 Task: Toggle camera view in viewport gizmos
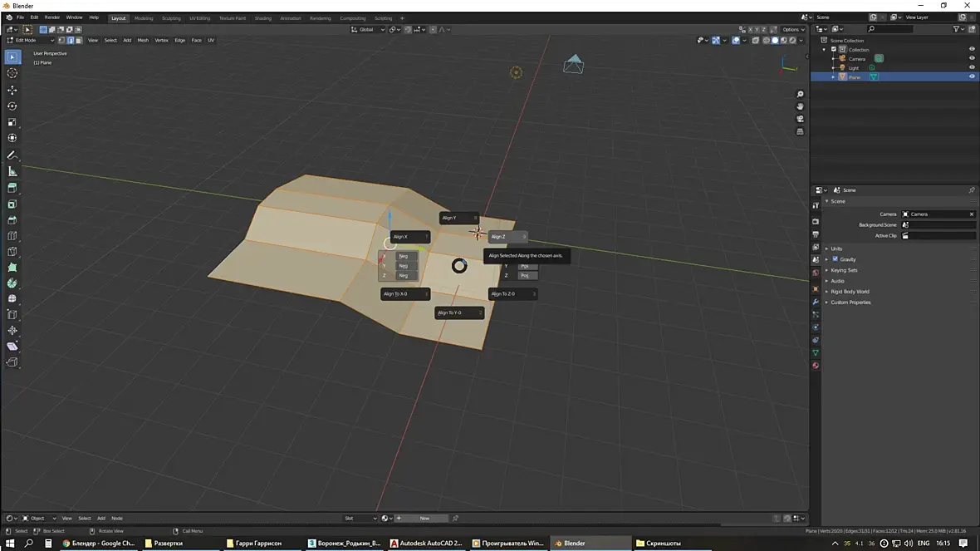pyautogui.click(x=800, y=119)
